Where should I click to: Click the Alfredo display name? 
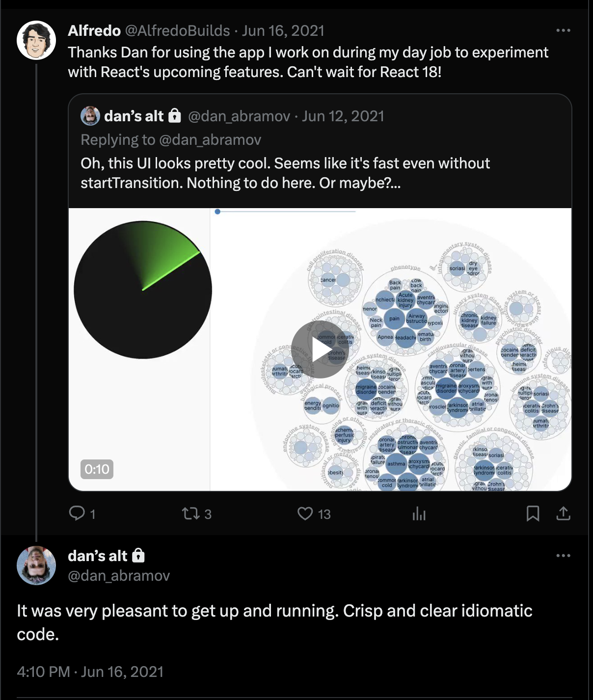[94, 31]
